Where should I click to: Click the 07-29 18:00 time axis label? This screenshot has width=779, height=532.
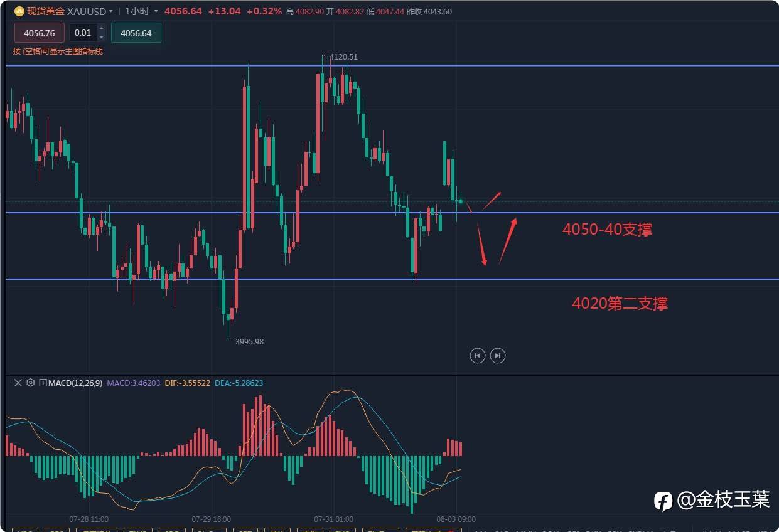click(212, 519)
